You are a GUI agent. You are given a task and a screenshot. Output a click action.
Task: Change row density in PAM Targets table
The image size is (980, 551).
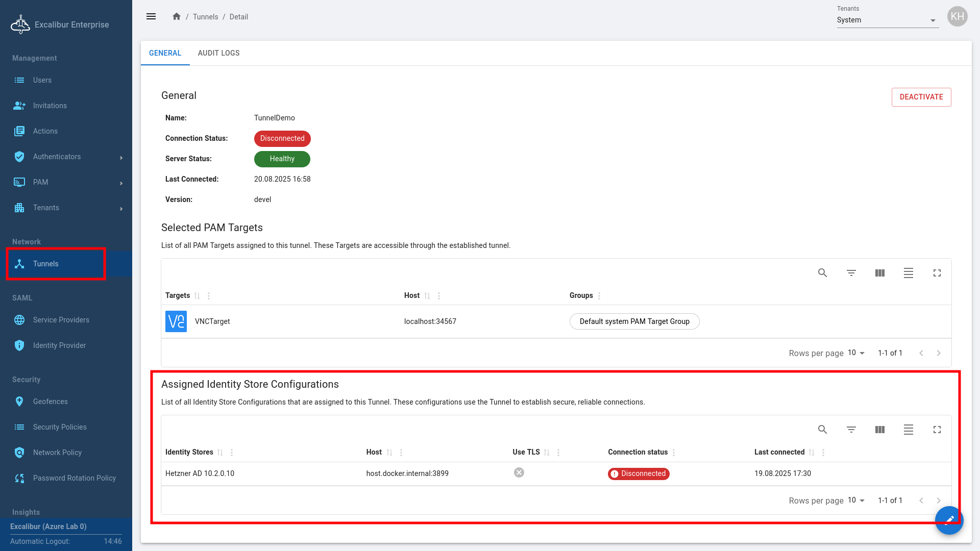[908, 273]
